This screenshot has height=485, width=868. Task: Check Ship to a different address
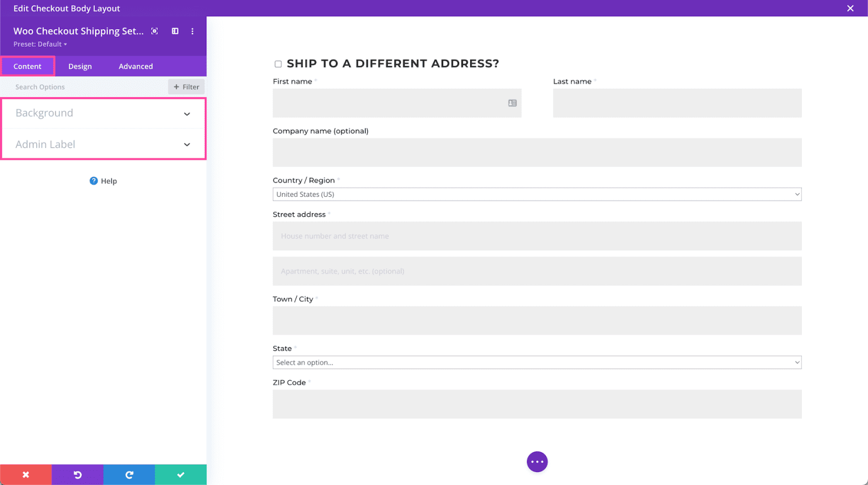click(278, 63)
